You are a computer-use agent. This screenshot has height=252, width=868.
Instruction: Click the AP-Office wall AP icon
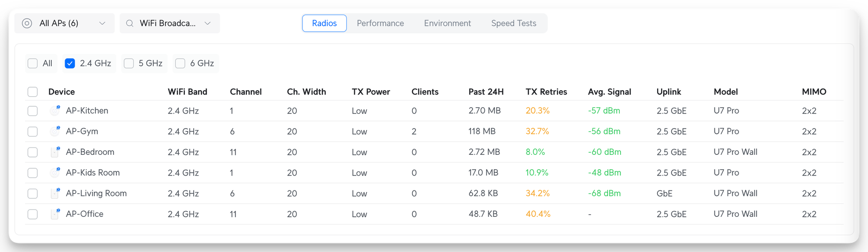(55, 214)
